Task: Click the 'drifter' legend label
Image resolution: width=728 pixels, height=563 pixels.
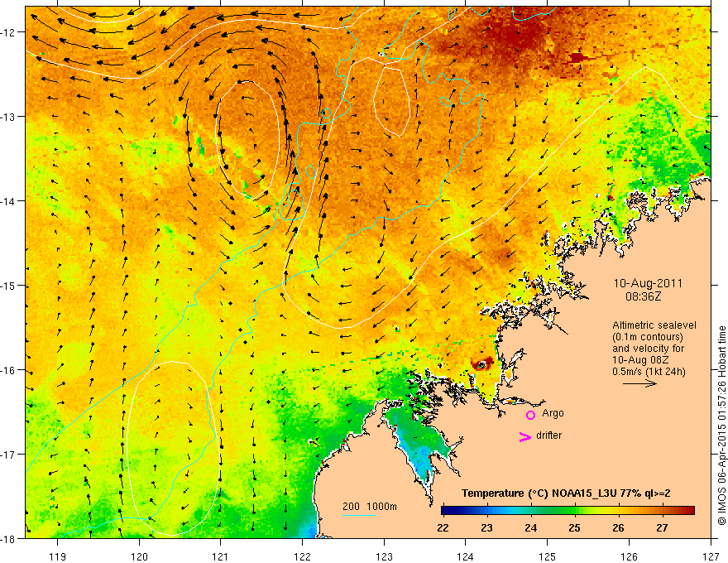Action: click(x=548, y=435)
